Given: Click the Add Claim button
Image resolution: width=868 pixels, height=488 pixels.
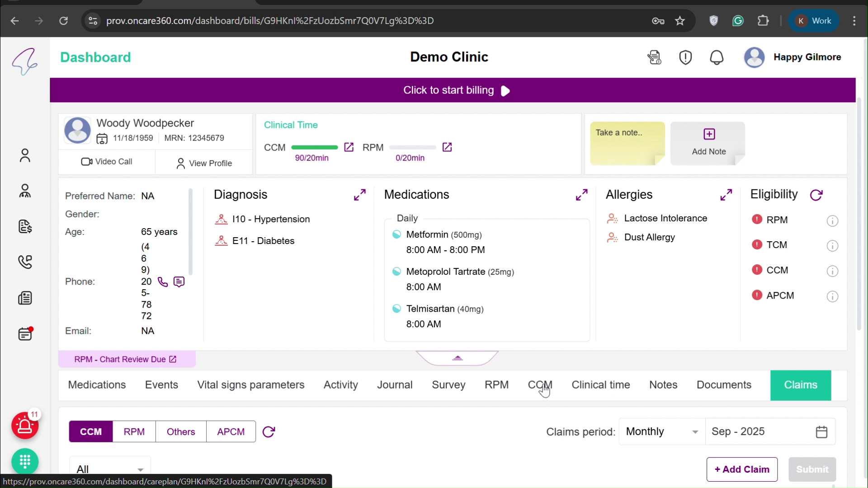Looking at the screenshot, I should (742, 469).
